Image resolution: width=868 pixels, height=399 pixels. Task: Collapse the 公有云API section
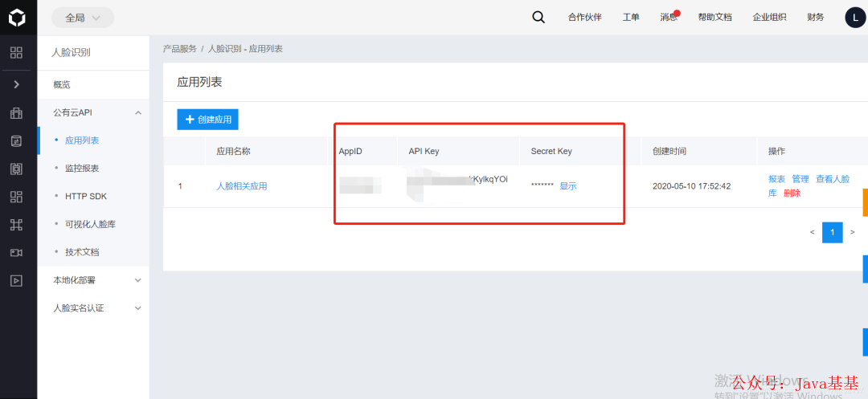click(x=93, y=112)
